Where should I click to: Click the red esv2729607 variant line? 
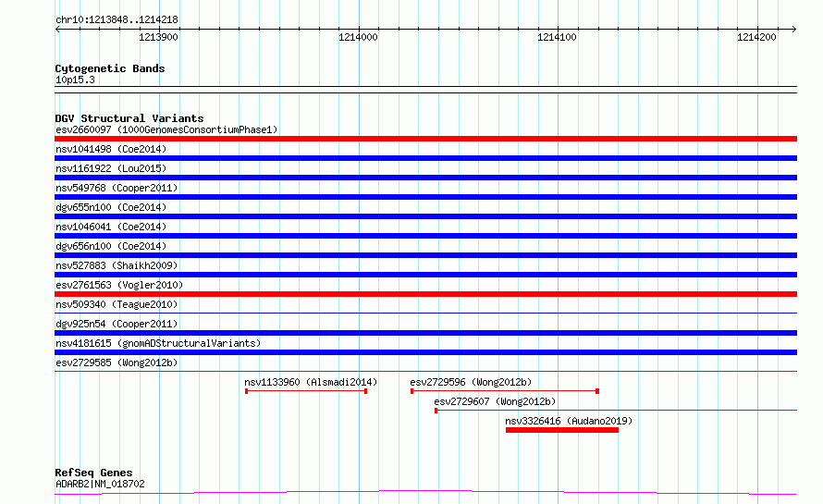pyautogui.click(x=616, y=410)
